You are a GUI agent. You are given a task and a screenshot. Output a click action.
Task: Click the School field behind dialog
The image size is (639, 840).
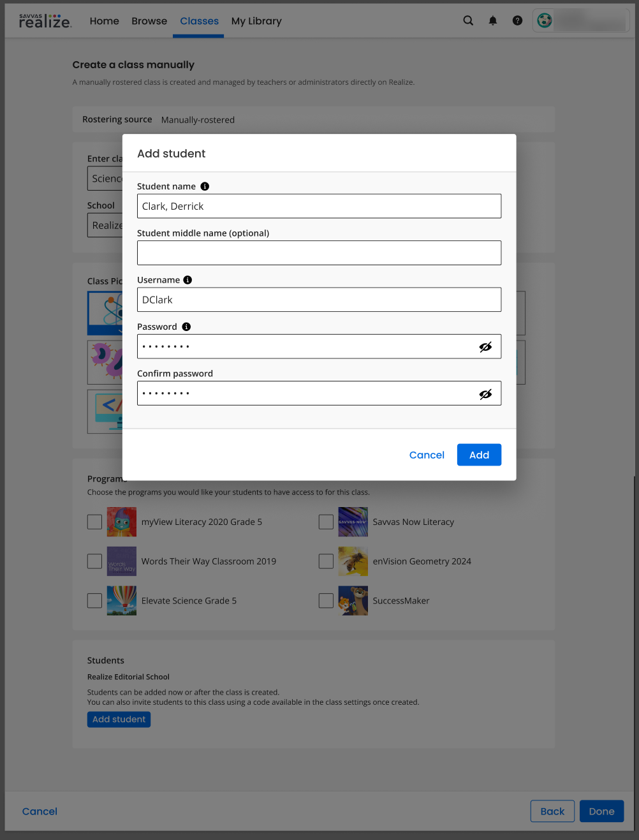[x=105, y=225]
